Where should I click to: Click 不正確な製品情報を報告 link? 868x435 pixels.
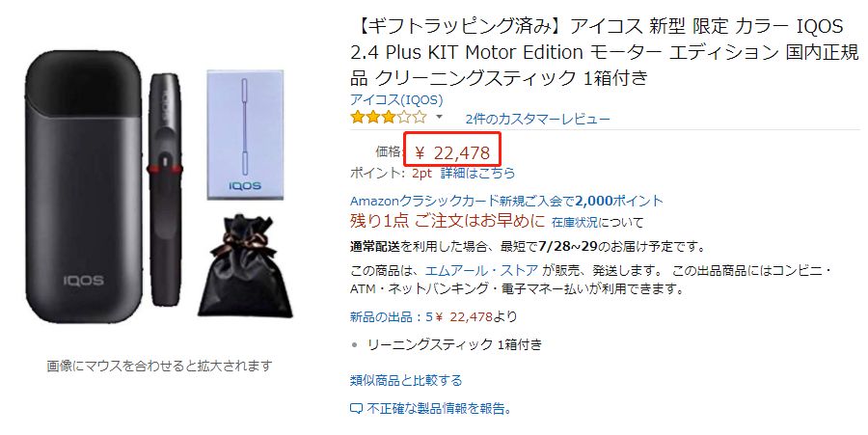click(x=438, y=409)
